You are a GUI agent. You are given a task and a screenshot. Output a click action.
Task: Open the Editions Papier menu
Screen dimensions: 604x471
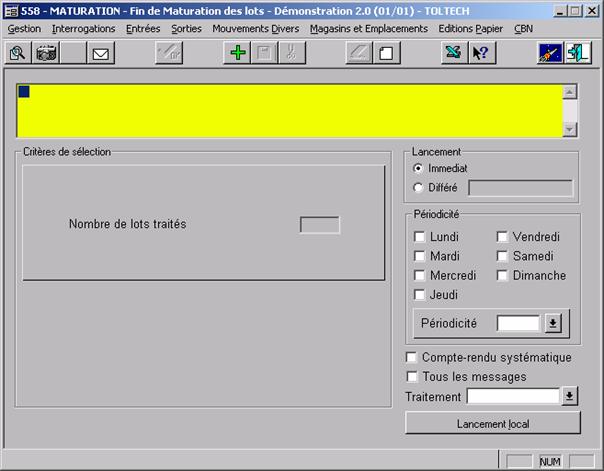coord(470,29)
